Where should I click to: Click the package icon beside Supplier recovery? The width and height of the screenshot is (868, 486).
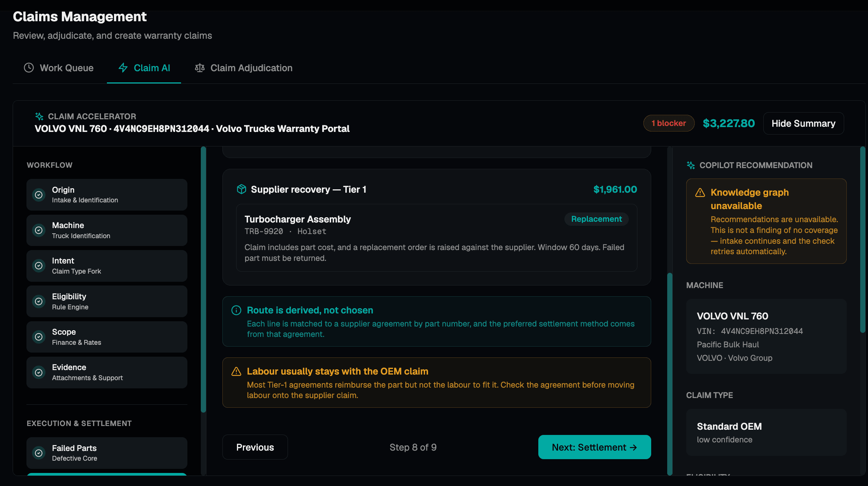pos(241,189)
